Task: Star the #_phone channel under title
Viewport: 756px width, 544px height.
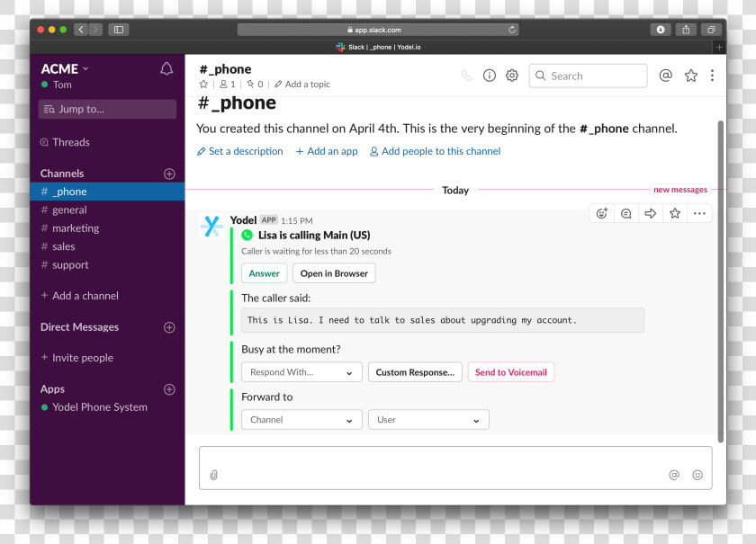Action: pos(203,85)
